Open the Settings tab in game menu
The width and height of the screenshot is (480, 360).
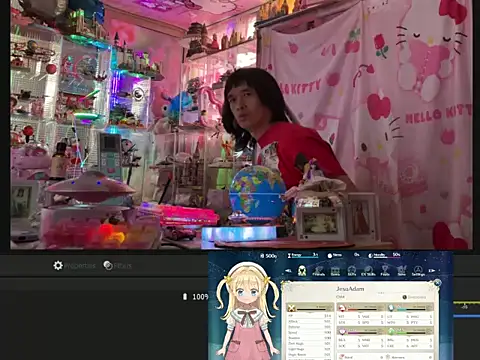coord(418,271)
